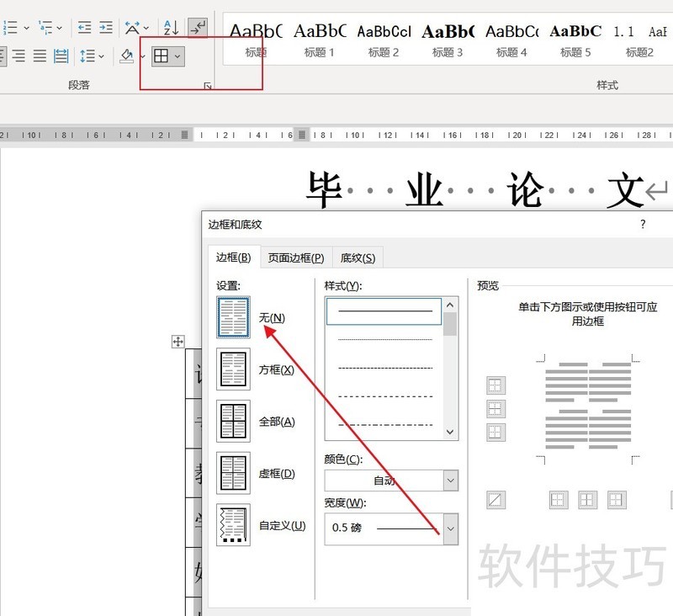Toggle the diagonal border button in preview
Image resolution: width=673 pixels, height=616 pixels.
[495, 500]
